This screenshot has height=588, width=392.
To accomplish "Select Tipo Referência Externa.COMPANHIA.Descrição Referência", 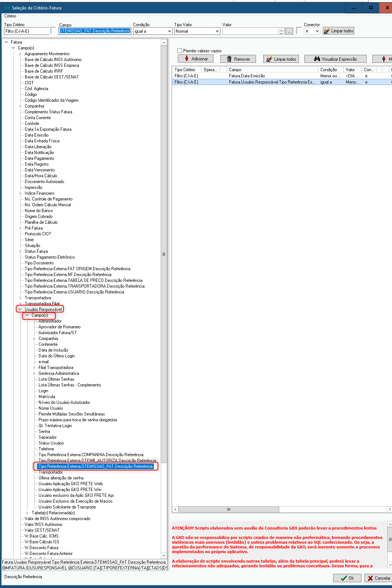I will pyautogui.click(x=91, y=455).
